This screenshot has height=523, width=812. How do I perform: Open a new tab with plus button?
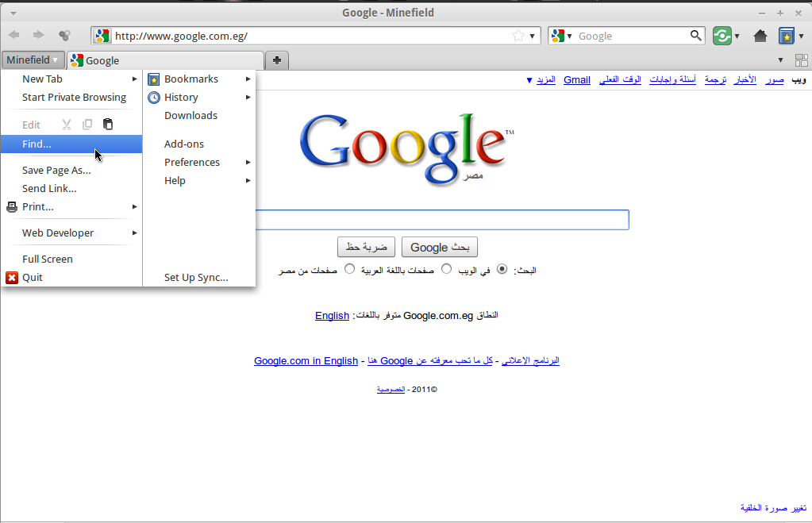click(277, 60)
